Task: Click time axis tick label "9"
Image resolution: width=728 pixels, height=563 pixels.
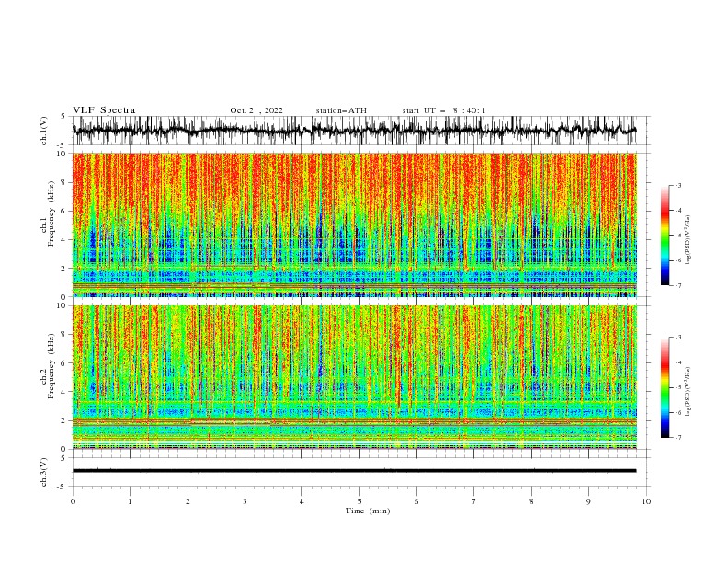Action: pos(588,501)
